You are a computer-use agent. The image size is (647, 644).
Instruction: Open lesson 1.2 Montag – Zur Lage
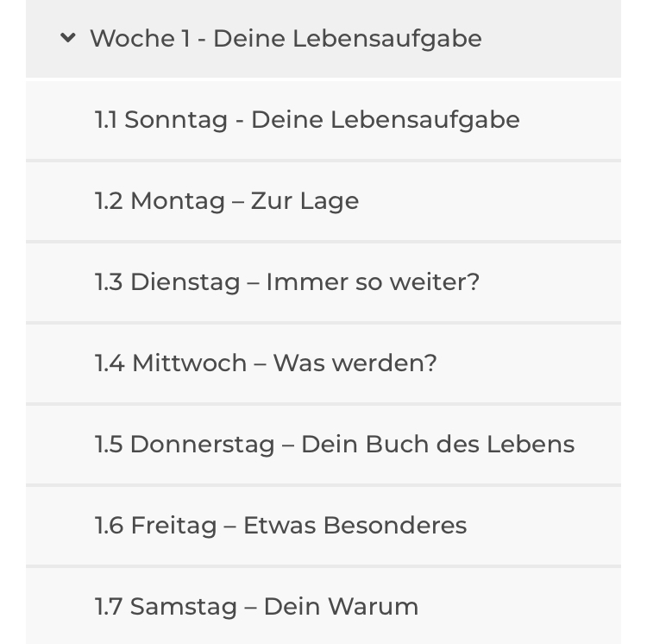227,201
